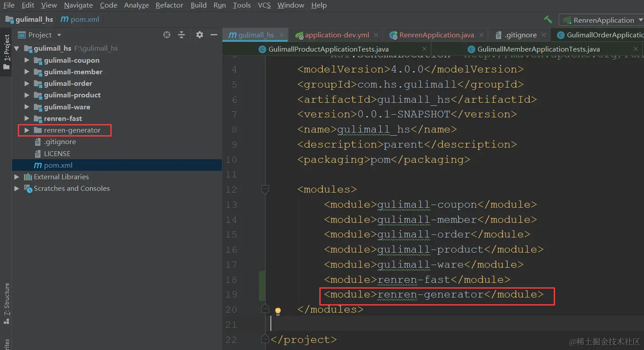Click the Locate/Scroll from Source target icon
644x350 pixels.
coord(167,35)
